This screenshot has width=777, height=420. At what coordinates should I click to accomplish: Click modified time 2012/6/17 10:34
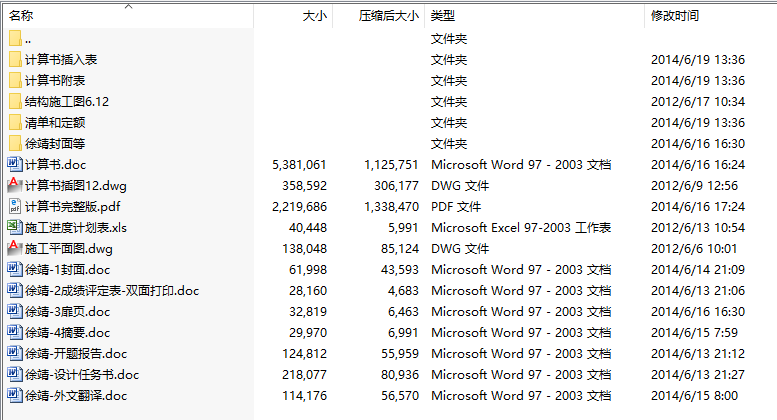coord(698,102)
